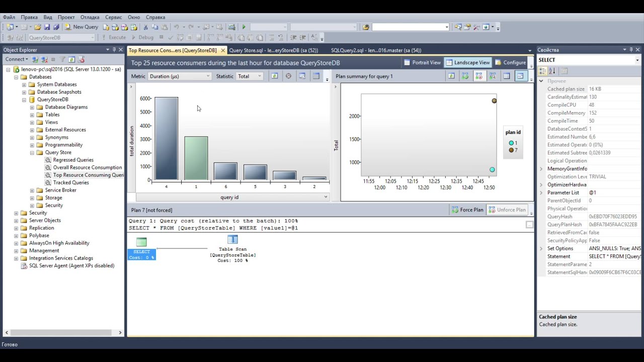
Task: Open the Statistic Total dropdown
Action: coord(250,76)
